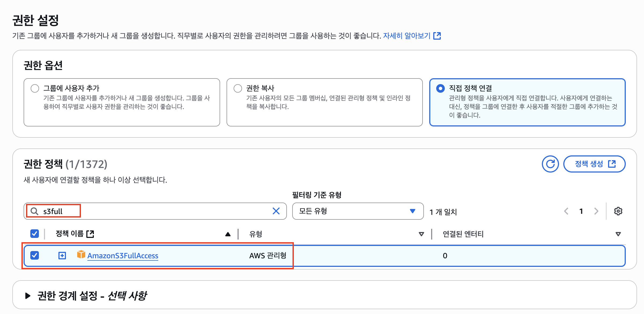Open the AmazonS3FullAccess policy link
This screenshot has height=314, width=644.
[x=123, y=256]
